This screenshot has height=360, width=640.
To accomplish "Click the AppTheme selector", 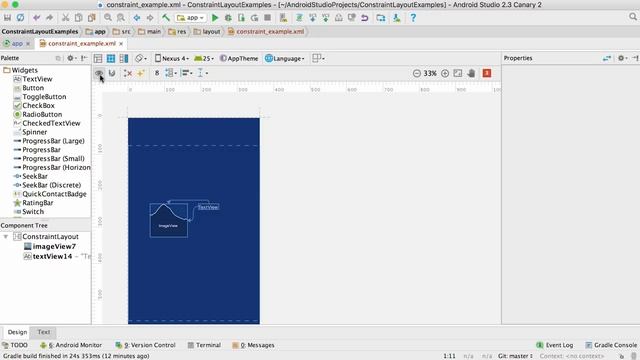I will coord(239,58).
